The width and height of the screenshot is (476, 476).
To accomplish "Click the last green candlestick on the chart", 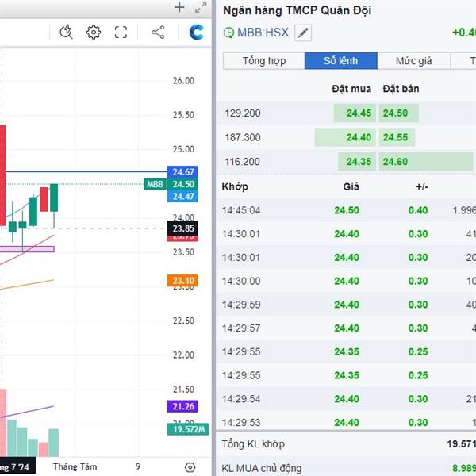I will pyautogui.click(x=54, y=198).
